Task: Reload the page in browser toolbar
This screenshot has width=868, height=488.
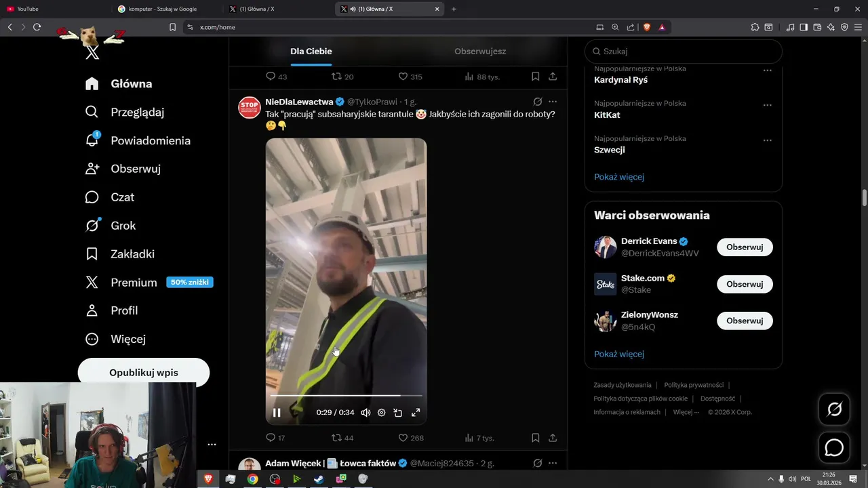Action: [x=37, y=27]
